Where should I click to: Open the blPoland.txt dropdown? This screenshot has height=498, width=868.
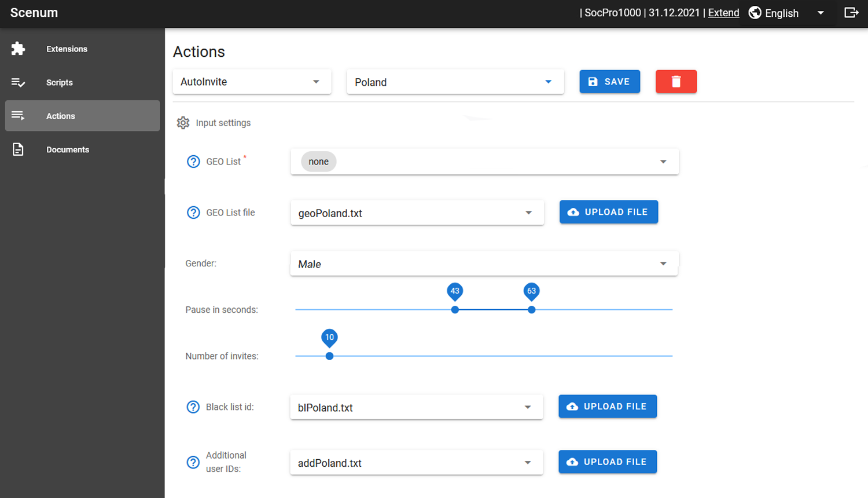click(x=417, y=407)
